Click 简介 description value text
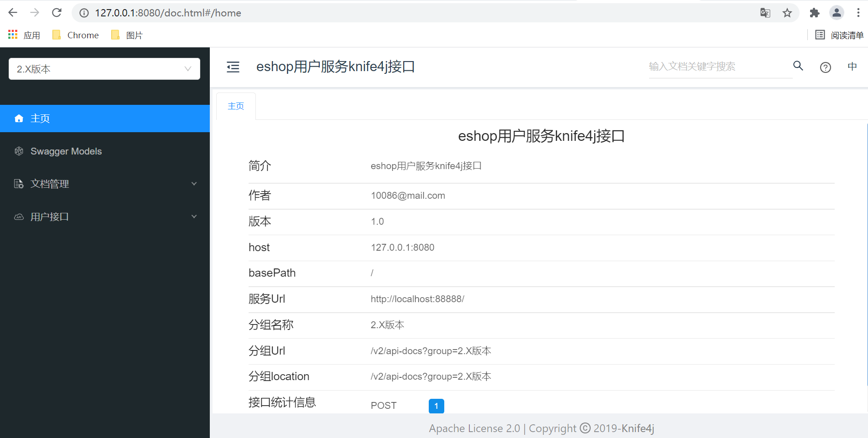This screenshot has height=438, width=868. [426, 166]
